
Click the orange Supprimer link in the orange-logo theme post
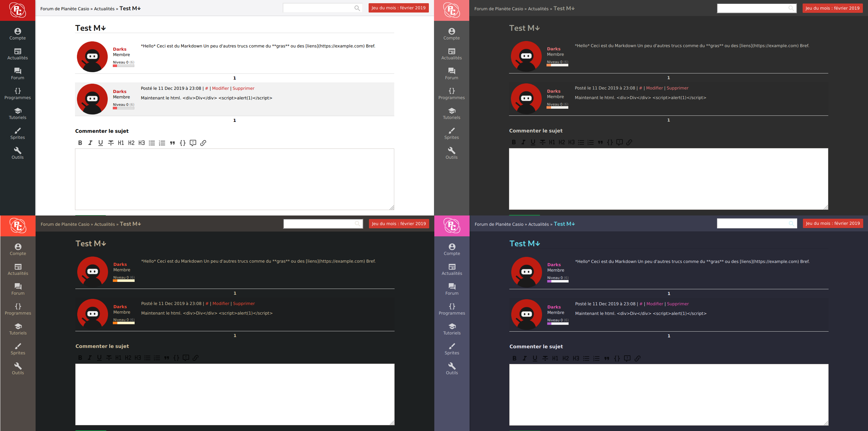[x=244, y=303]
